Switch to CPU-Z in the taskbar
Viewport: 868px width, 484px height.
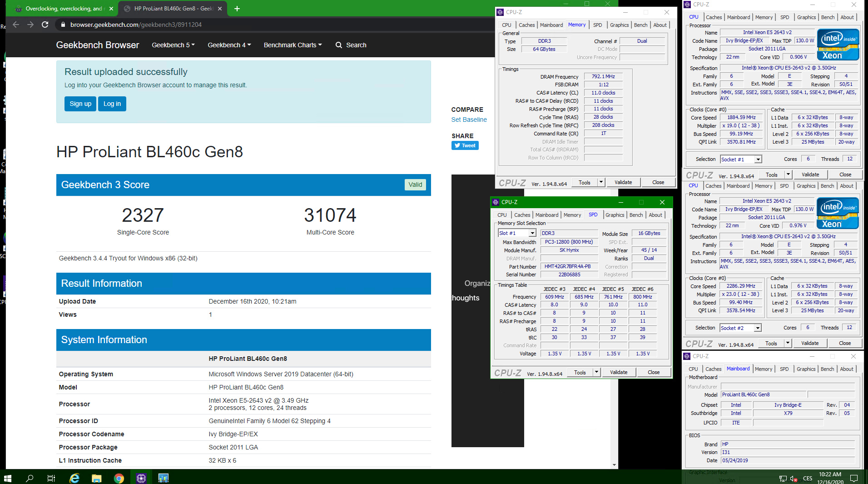(x=141, y=478)
